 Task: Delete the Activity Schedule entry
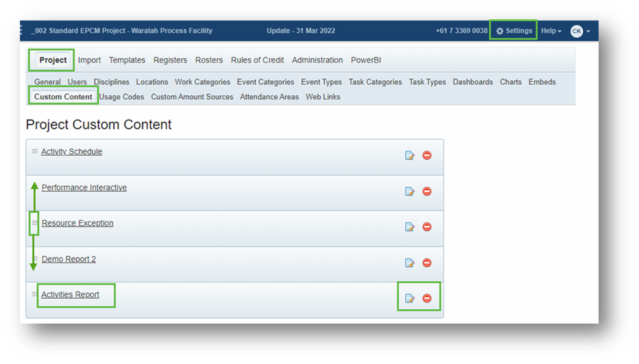(x=427, y=155)
